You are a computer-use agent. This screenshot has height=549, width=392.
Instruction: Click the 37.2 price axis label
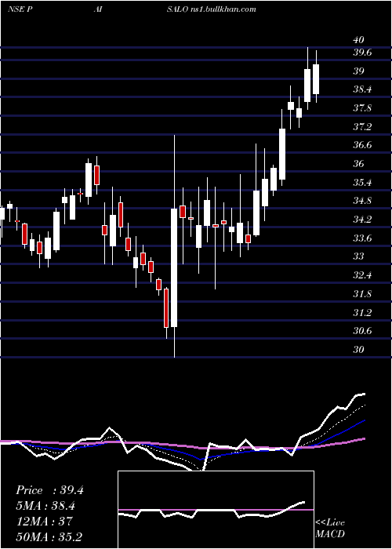(x=363, y=127)
